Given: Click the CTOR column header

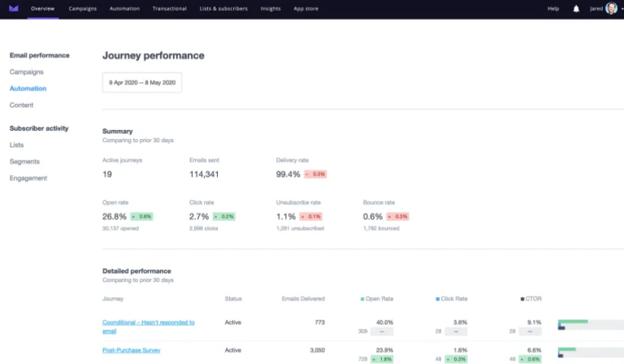Looking at the screenshot, I should 531,299.
